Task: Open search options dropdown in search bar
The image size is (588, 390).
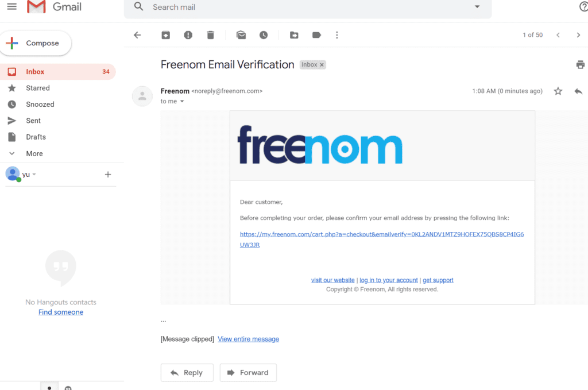Action: pyautogui.click(x=477, y=7)
